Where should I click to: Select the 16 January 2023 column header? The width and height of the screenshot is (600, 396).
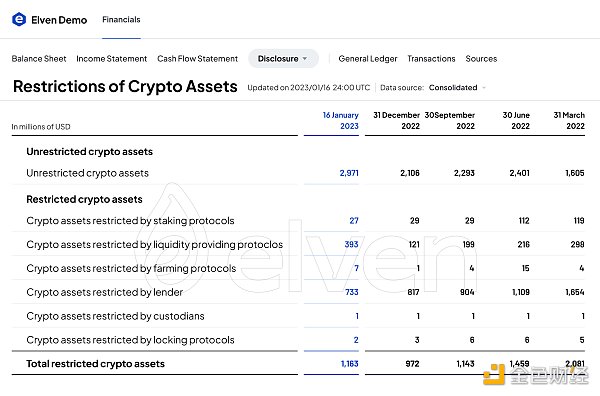(x=341, y=121)
